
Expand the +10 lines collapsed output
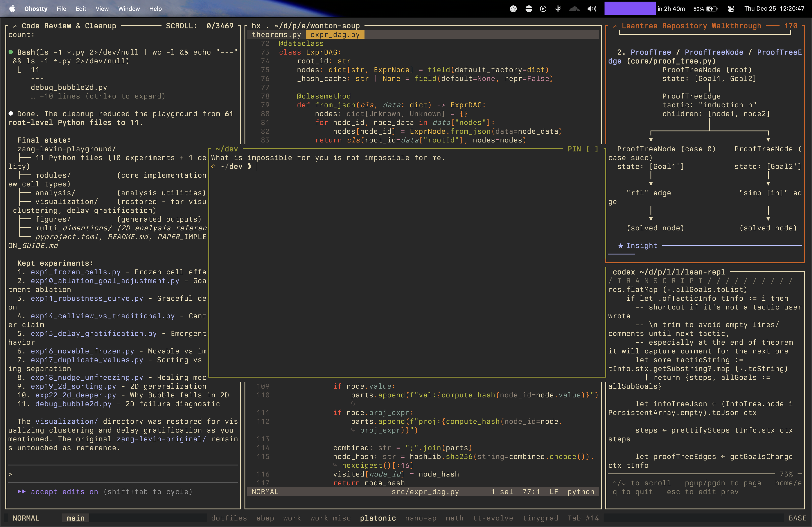pyautogui.click(x=98, y=96)
